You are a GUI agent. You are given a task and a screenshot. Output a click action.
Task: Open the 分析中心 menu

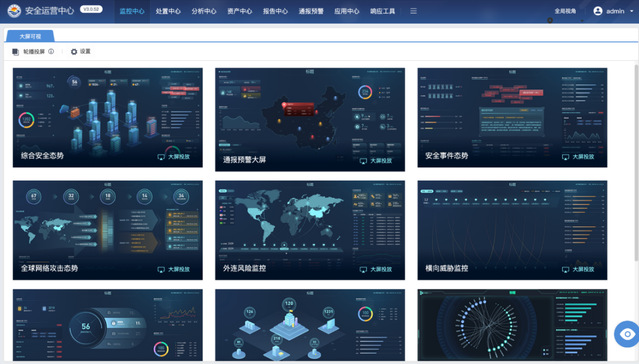(204, 11)
